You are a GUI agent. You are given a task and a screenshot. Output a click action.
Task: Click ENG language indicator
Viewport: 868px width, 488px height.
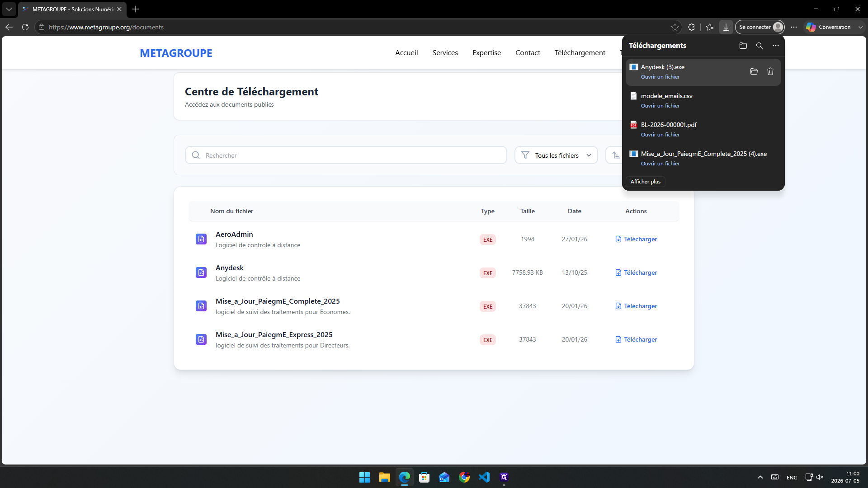792,478
